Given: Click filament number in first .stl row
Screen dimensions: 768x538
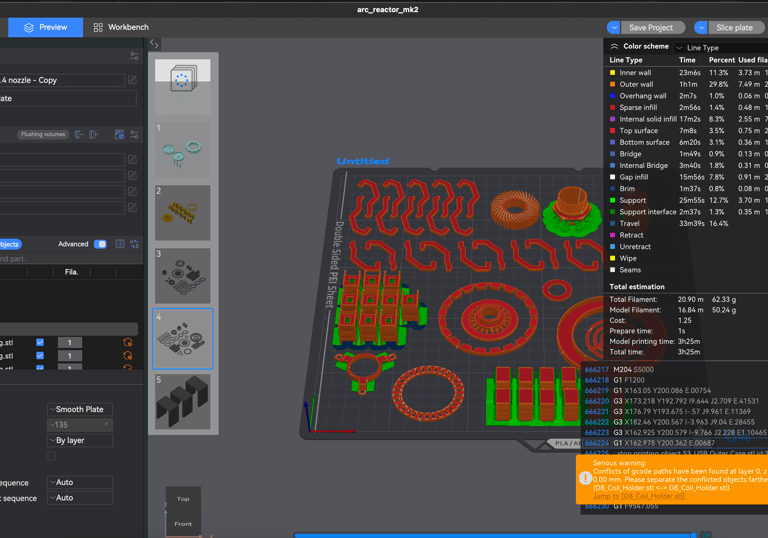Looking at the screenshot, I should tap(70, 342).
